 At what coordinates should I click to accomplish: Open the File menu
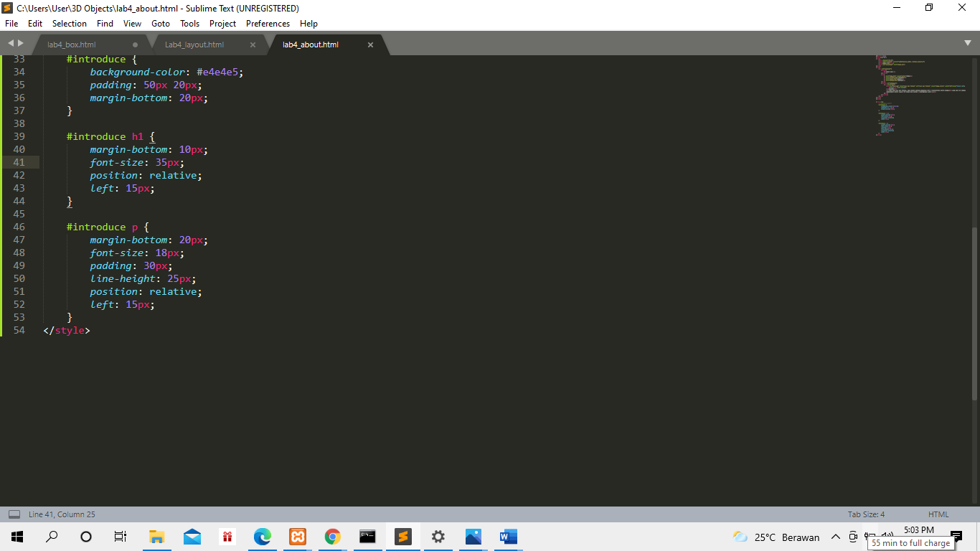(x=11, y=24)
